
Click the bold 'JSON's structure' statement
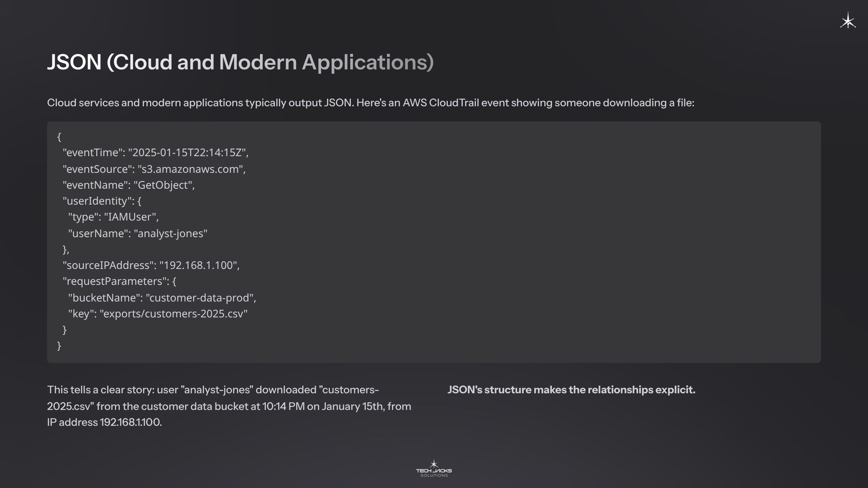(571, 390)
